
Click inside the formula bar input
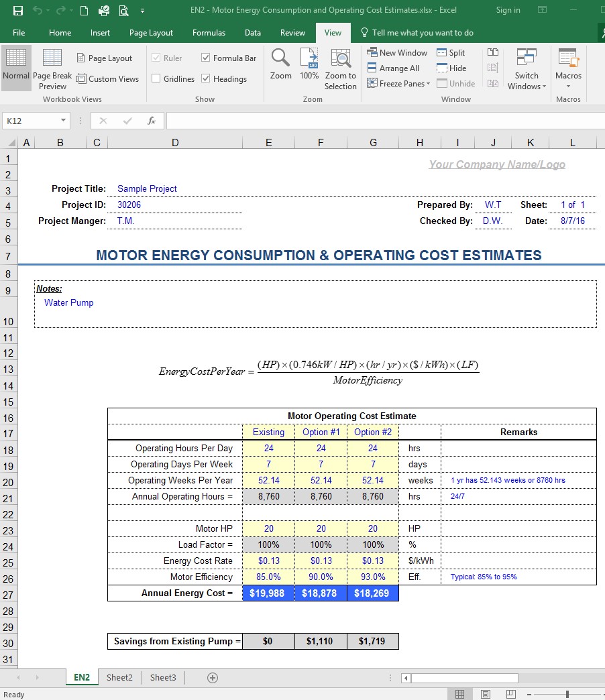coord(386,121)
